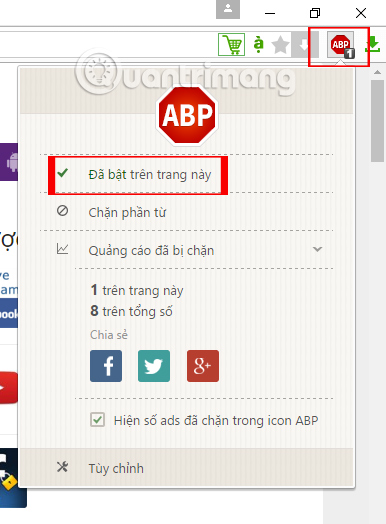Minimize the browser window

click(x=270, y=13)
